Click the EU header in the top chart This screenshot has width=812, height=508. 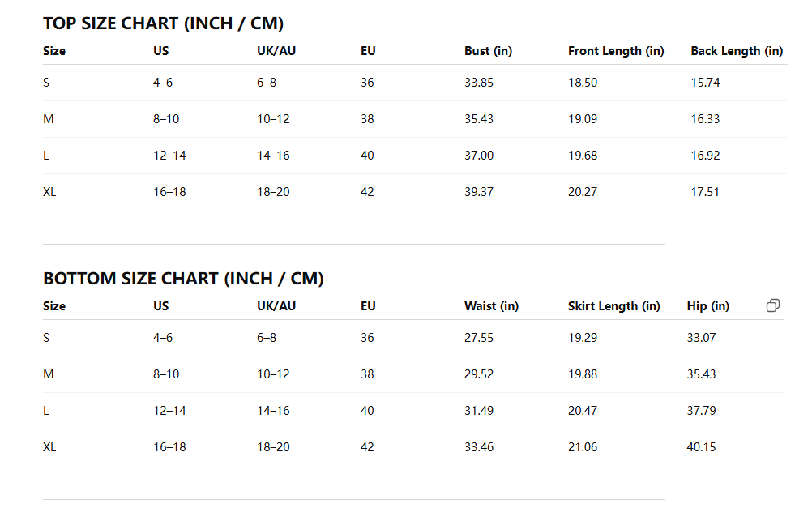(x=368, y=51)
